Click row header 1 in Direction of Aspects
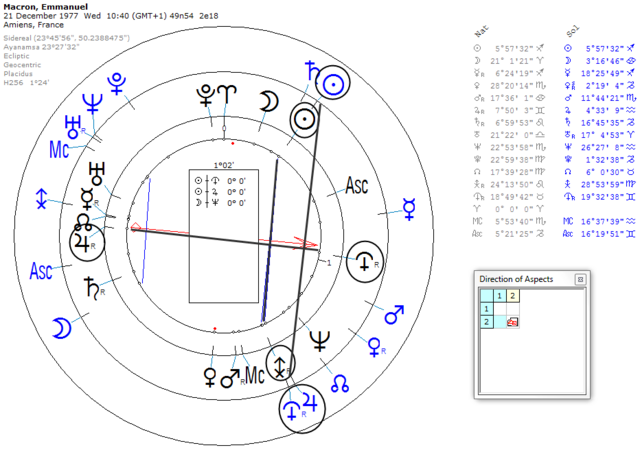 pos(487,309)
